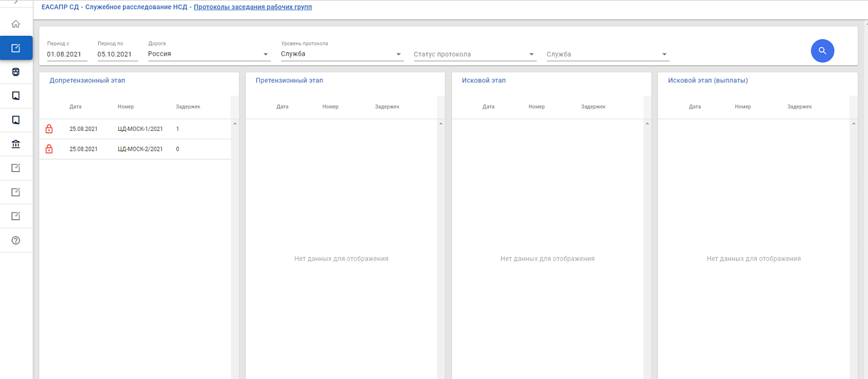Sort by Дата in Исковой этап table

click(489, 107)
